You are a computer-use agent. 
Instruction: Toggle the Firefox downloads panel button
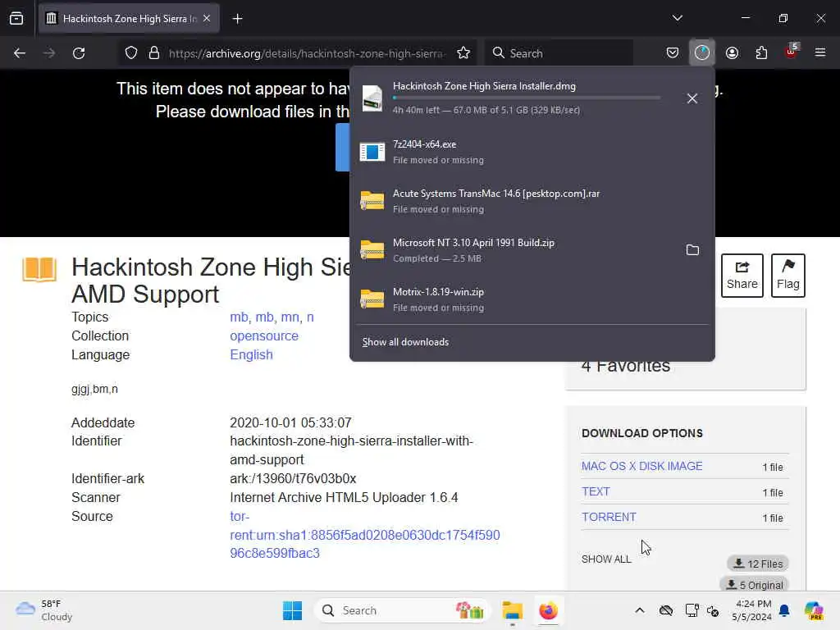point(702,53)
